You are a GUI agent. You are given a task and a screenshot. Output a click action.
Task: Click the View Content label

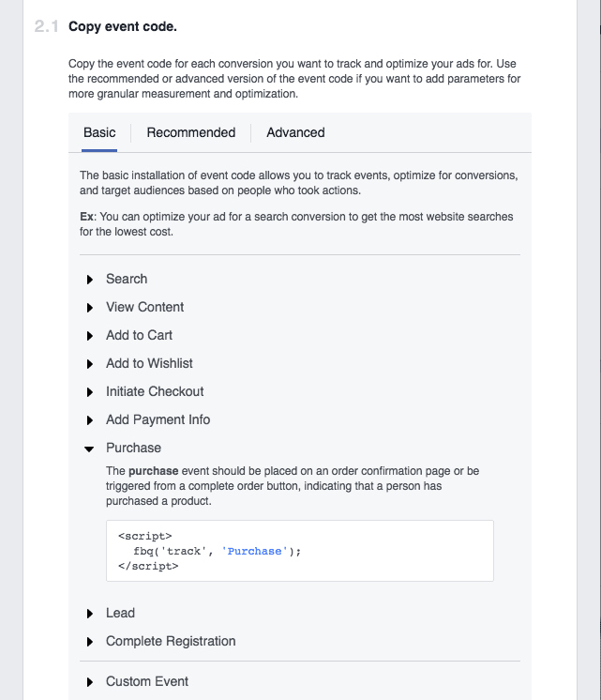pyautogui.click(x=144, y=307)
